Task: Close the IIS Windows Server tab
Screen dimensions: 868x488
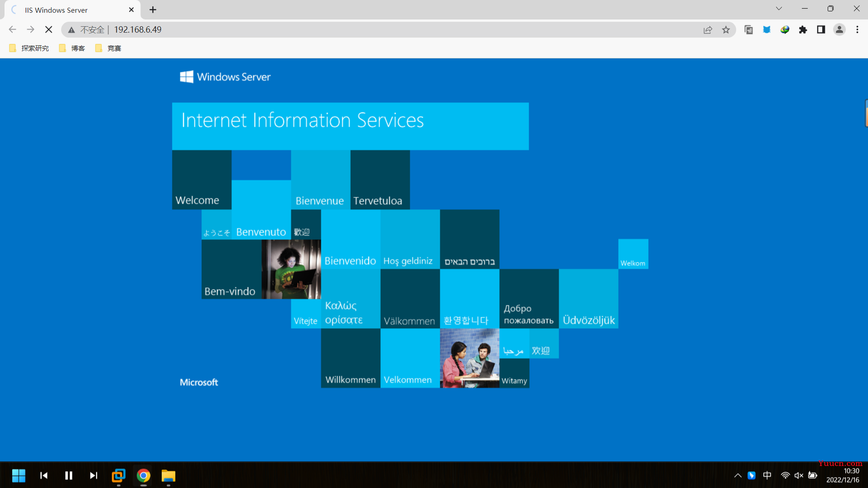Action: pyautogui.click(x=131, y=10)
